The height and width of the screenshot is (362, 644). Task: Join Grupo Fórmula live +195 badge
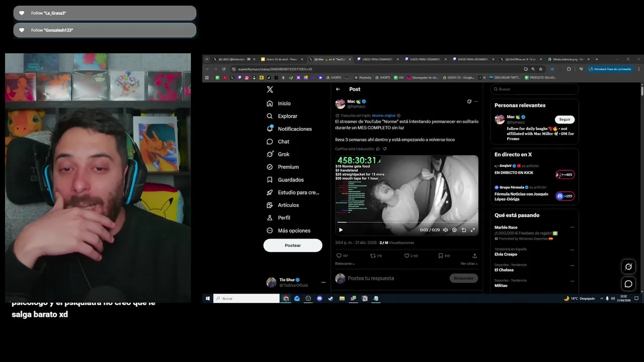pos(565,196)
